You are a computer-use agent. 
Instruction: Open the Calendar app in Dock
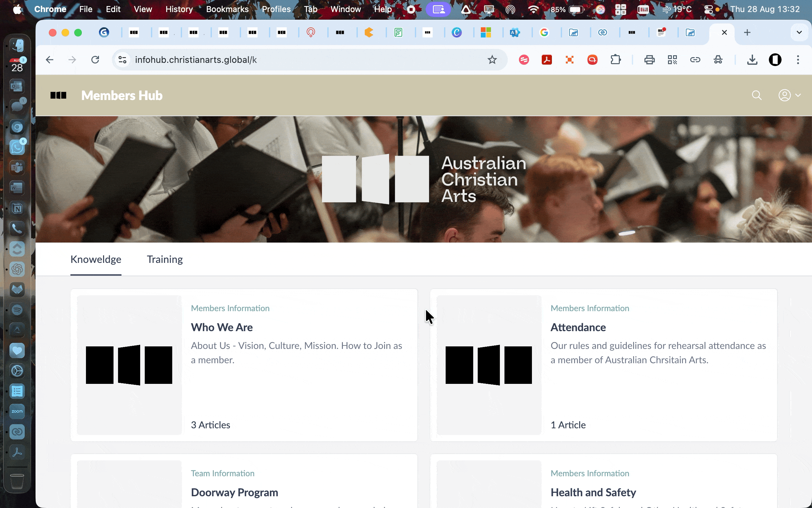click(17, 66)
